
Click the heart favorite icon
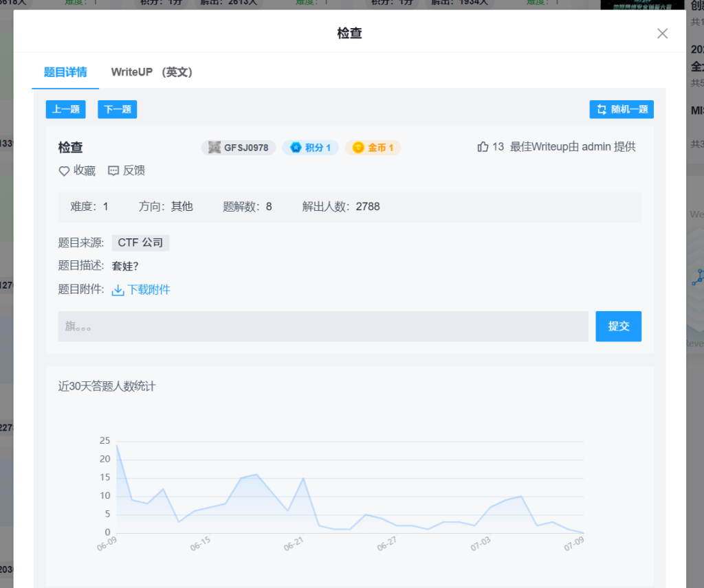(64, 171)
